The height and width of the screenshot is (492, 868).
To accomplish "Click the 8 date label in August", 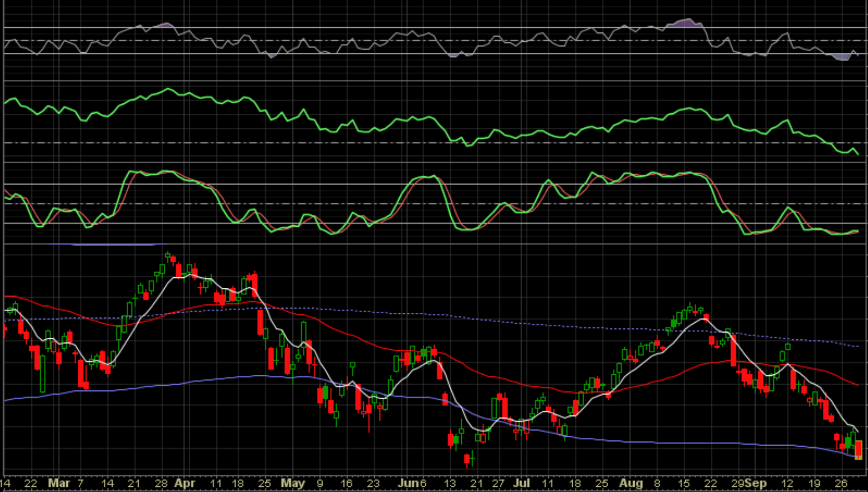I will coord(657,483).
